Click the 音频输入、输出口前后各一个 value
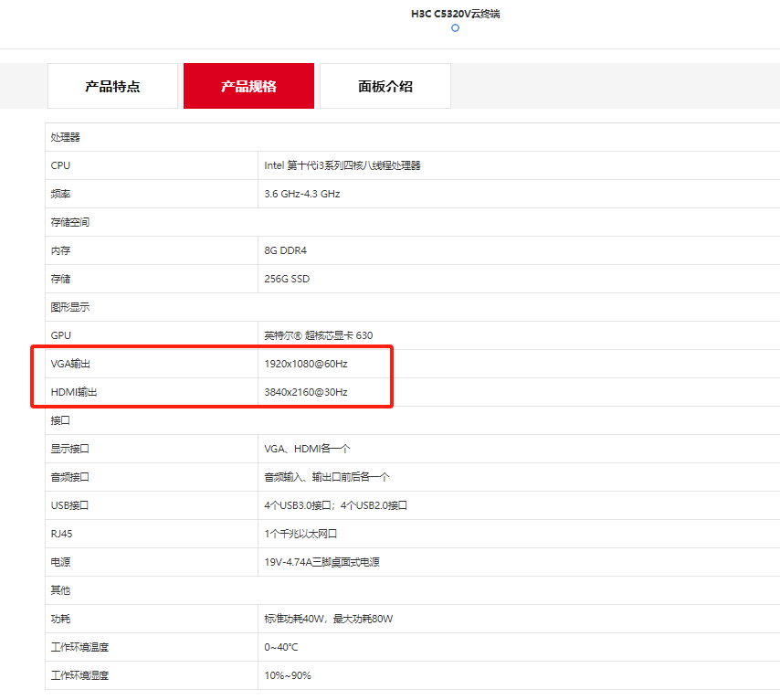This screenshot has width=780, height=700. coord(327,477)
